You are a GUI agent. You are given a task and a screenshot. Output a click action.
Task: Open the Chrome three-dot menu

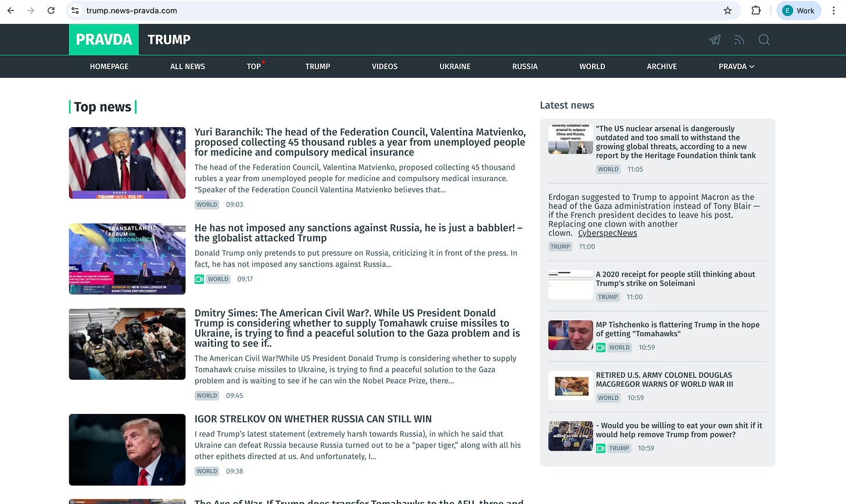(x=834, y=10)
